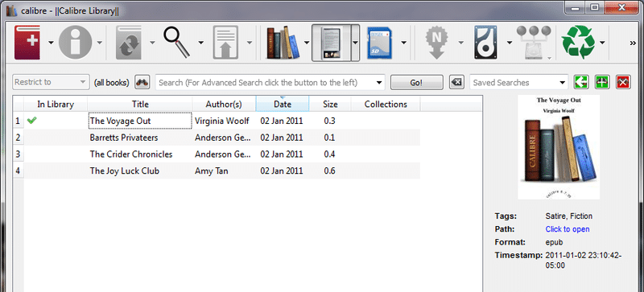This screenshot has width=644, height=292.
Task: Select the Device reader icon
Action: click(331, 43)
